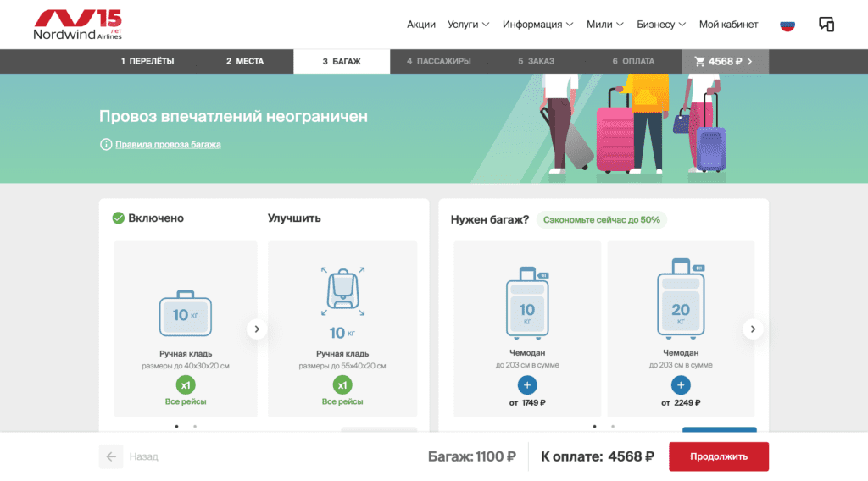Click Все рейсы under 55x40x20 luggage
Screen dimensions: 868x481
(342, 401)
